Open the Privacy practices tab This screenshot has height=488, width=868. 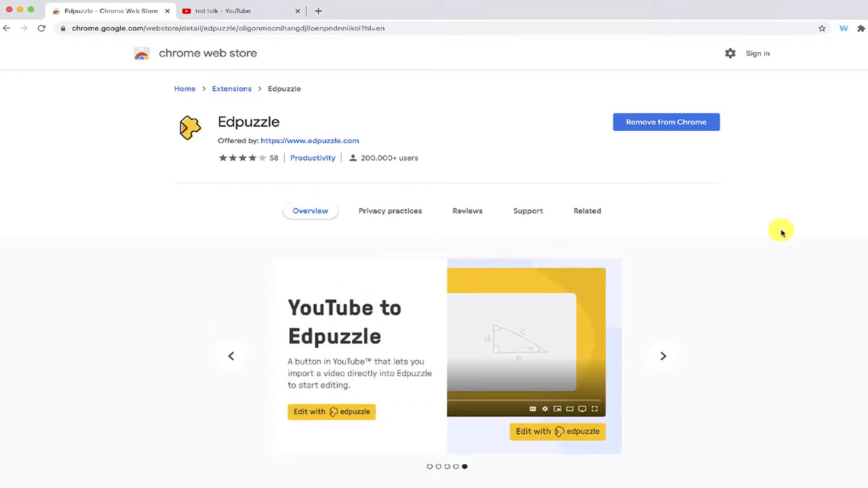(x=390, y=211)
